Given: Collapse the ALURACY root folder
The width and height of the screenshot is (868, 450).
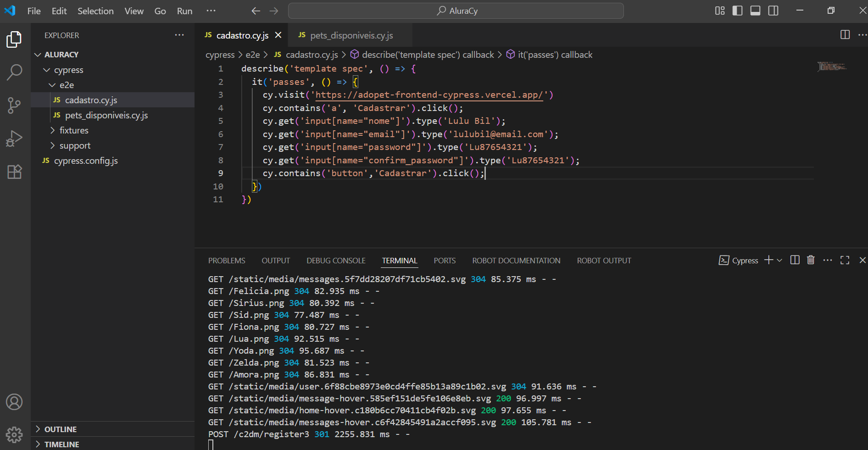Looking at the screenshot, I should point(113,55).
